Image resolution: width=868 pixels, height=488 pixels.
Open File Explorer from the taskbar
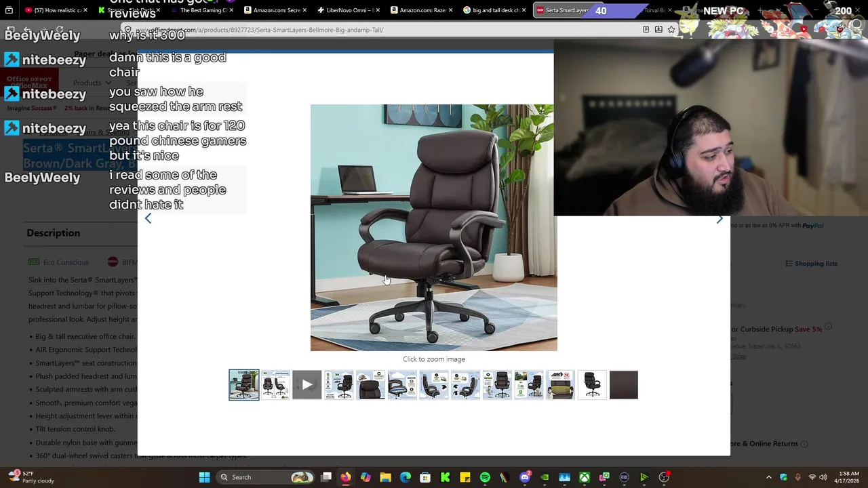[385, 477]
